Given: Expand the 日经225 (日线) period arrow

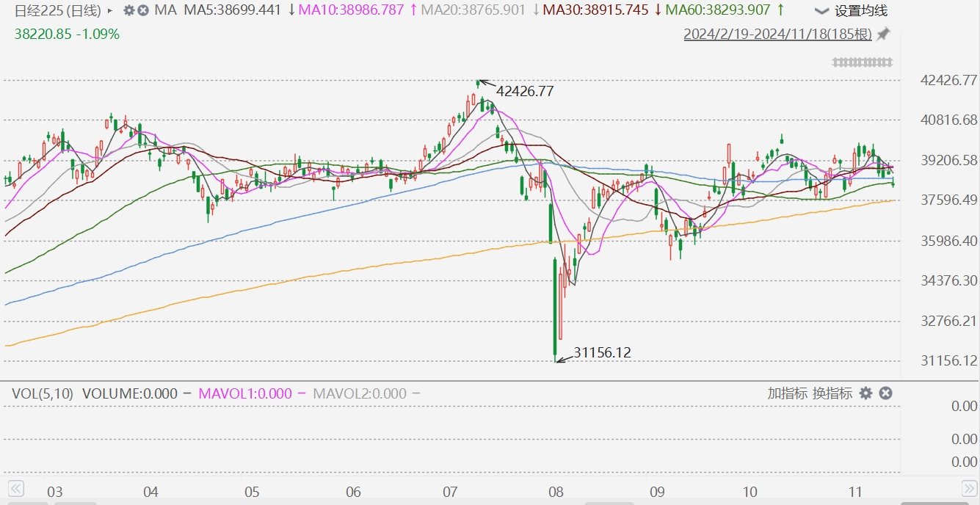Looking at the screenshot, I should [110, 11].
